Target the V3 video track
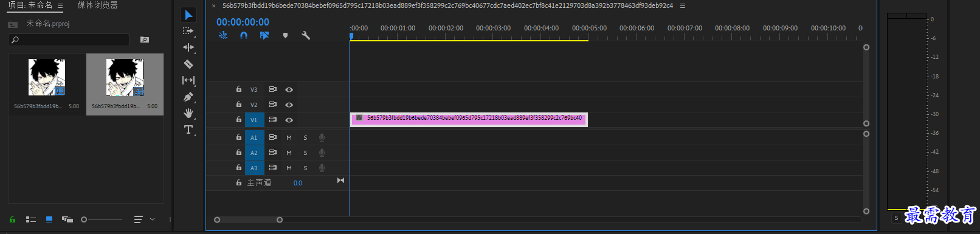 click(x=254, y=89)
